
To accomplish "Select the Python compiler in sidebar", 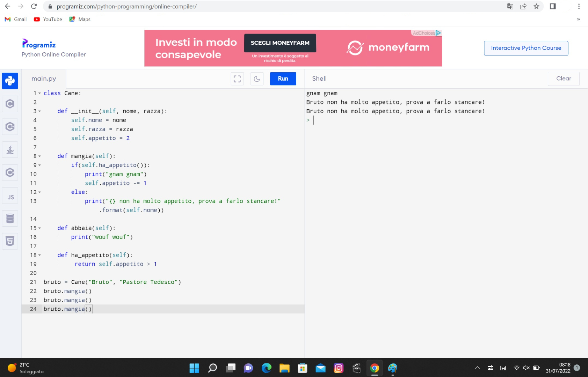I will point(10,81).
